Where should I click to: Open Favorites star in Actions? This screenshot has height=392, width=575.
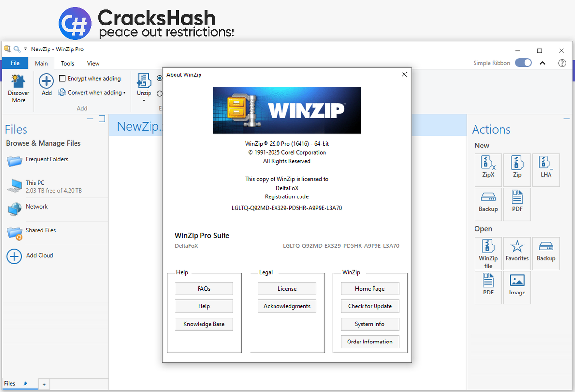pyautogui.click(x=517, y=253)
